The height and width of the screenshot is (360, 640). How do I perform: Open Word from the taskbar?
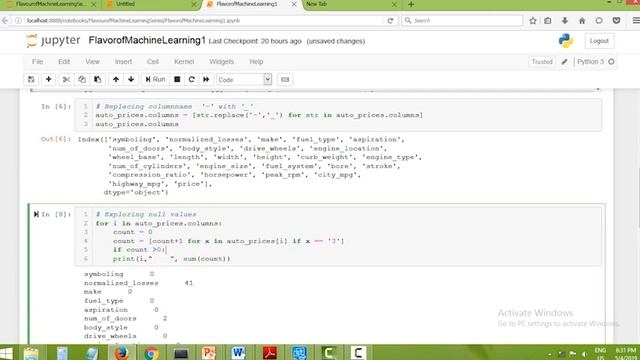coord(239,353)
